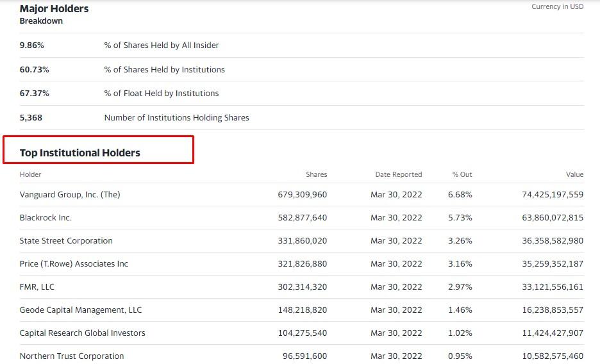Select the 9.86% insider value
600x364 pixels.
[32, 45]
